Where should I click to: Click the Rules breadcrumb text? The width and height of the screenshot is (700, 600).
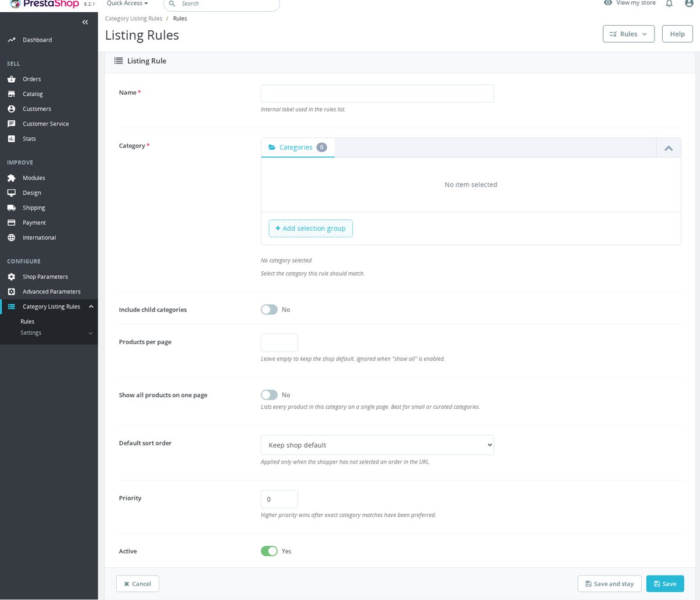180,19
